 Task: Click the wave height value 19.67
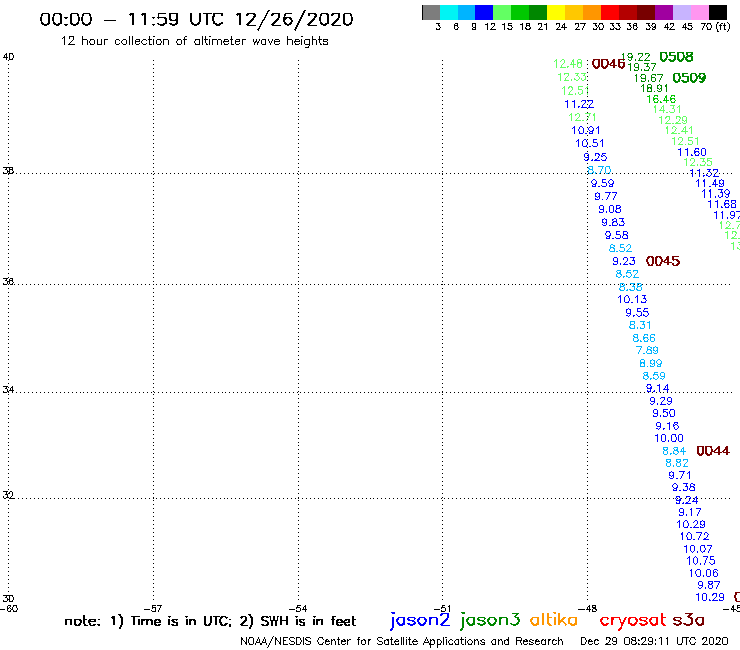click(x=648, y=78)
